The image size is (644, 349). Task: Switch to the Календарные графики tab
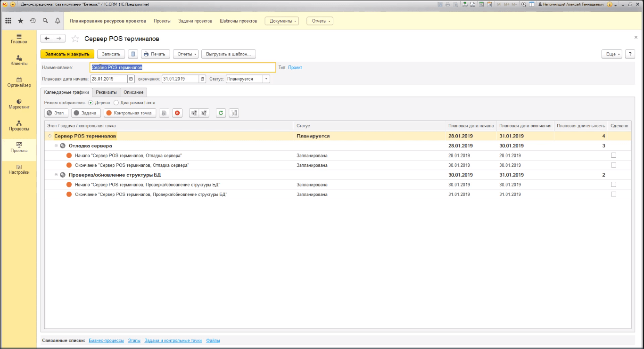tap(66, 92)
